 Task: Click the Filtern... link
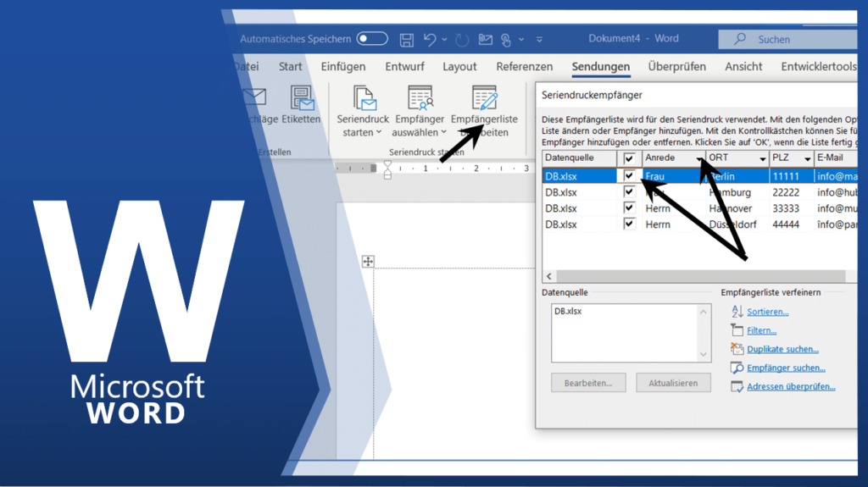click(x=761, y=330)
